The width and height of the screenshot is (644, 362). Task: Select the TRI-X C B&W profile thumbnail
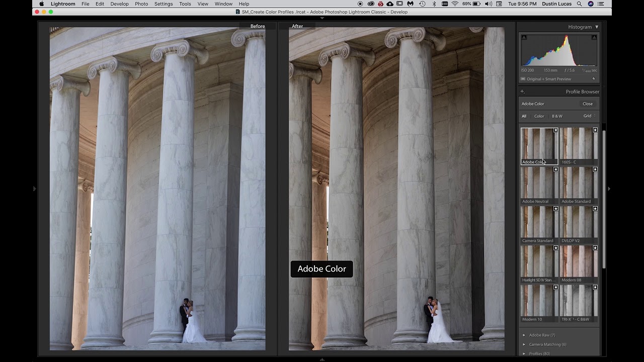579,303
